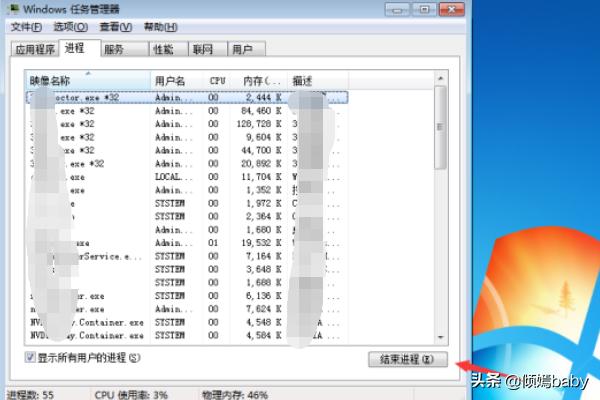Viewport: 600px width, 400px height.
Task: Select the process using 84,460 K memory
Action: (187, 111)
